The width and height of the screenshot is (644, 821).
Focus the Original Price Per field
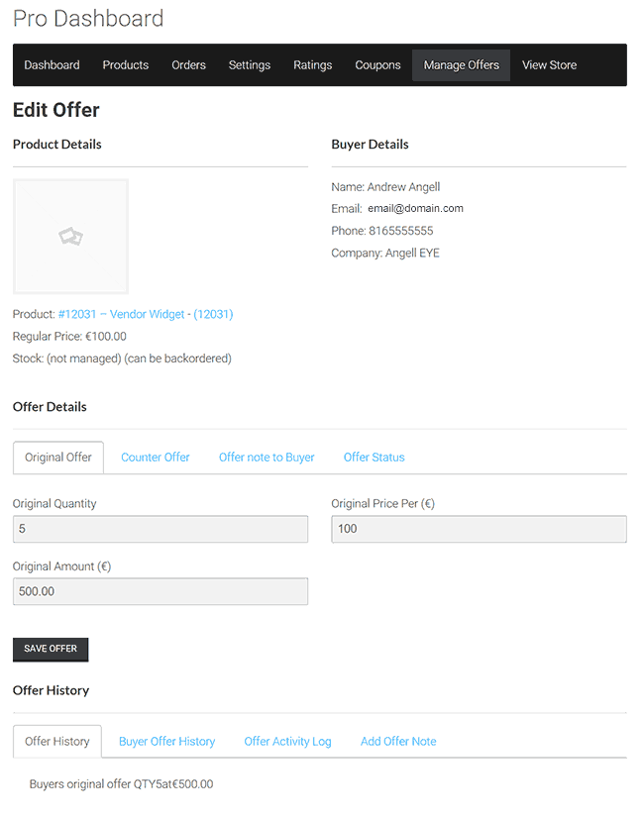pos(479,529)
